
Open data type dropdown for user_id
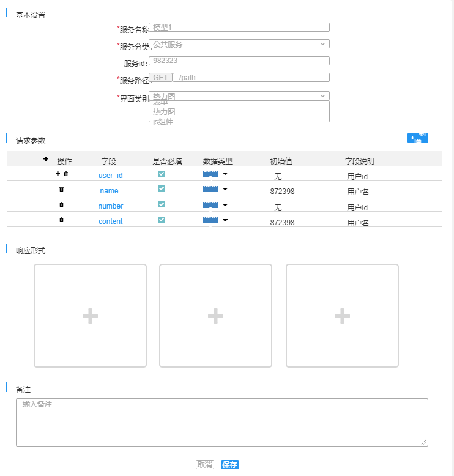[x=225, y=174]
